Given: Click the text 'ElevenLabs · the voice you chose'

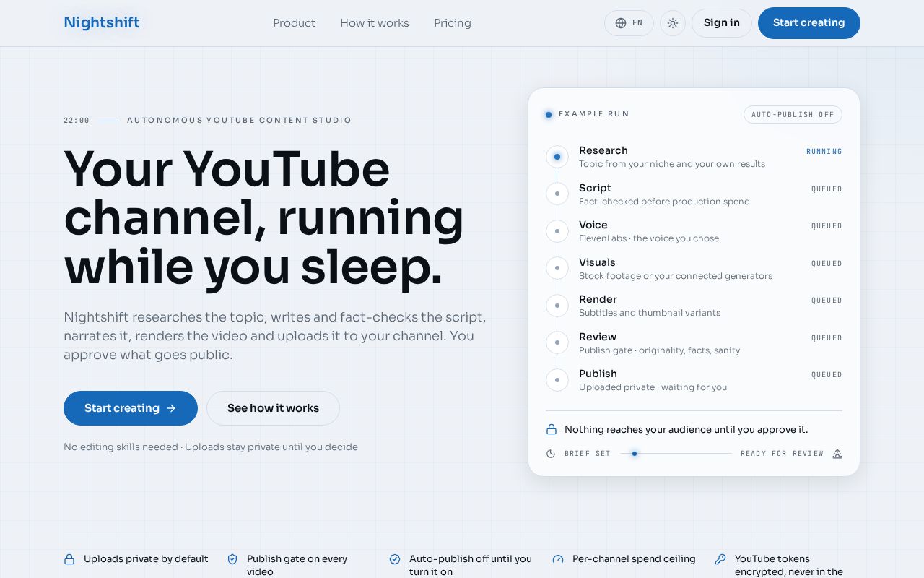Looking at the screenshot, I should pyautogui.click(x=649, y=238).
